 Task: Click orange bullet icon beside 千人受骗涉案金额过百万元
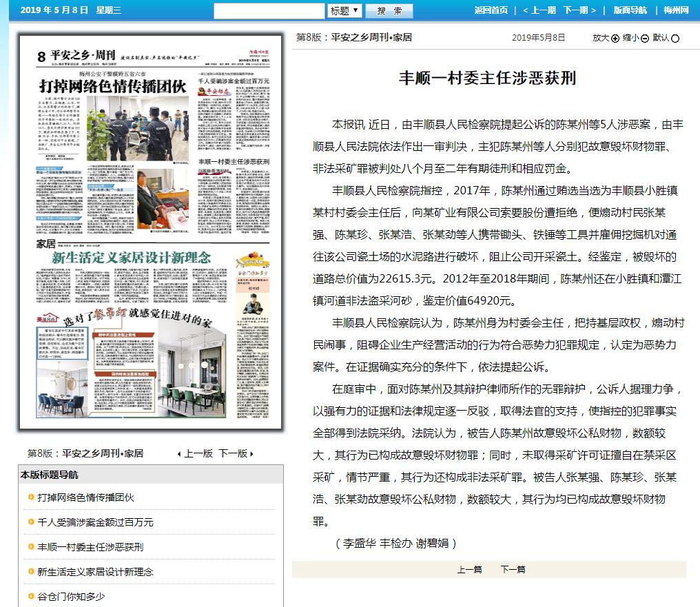(x=31, y=522)
